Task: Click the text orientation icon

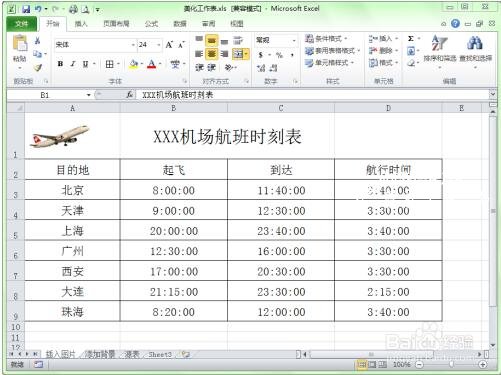Action: click(229, 68)
